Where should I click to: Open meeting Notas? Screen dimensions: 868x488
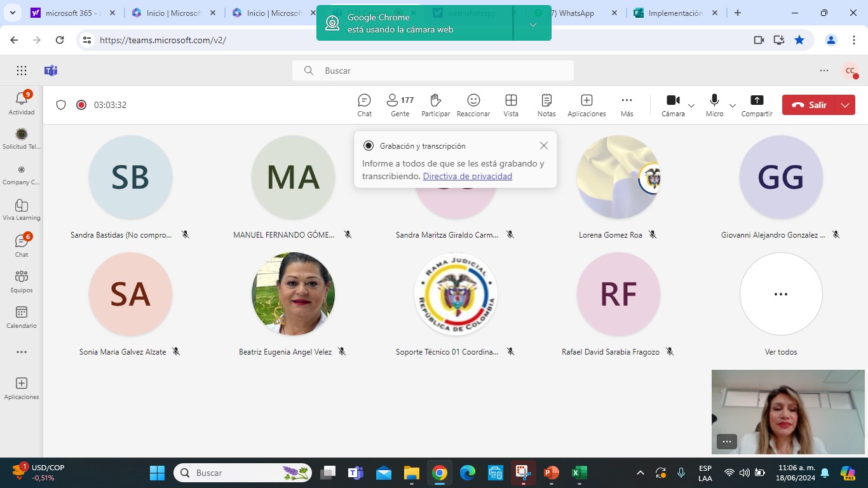point(546,105)
